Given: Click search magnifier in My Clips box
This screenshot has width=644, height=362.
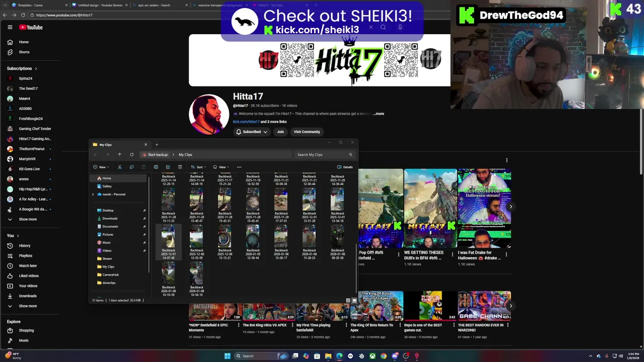Looking at the screenshot, I should tap(351, 155).
